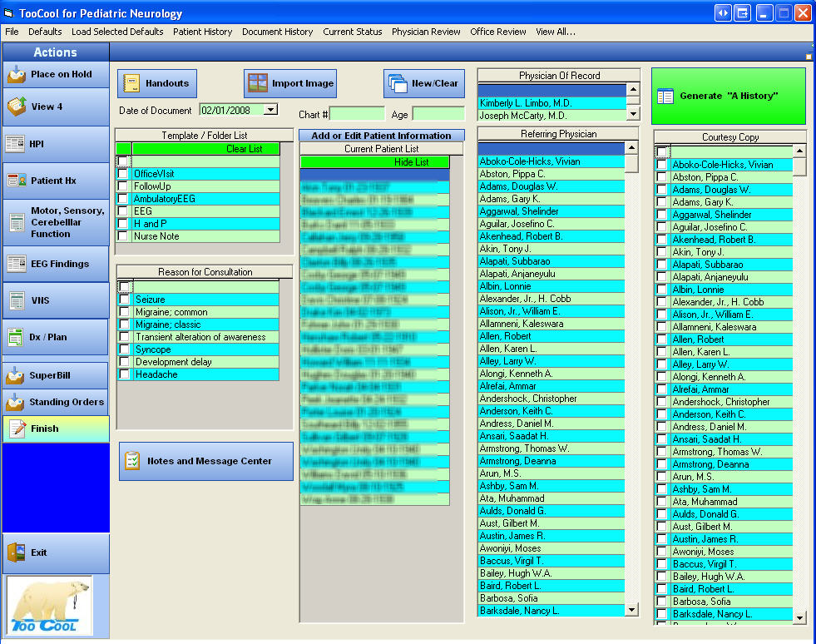Select the Migraine; common reason row
816x644 pixels.
[x=206, y=312]
